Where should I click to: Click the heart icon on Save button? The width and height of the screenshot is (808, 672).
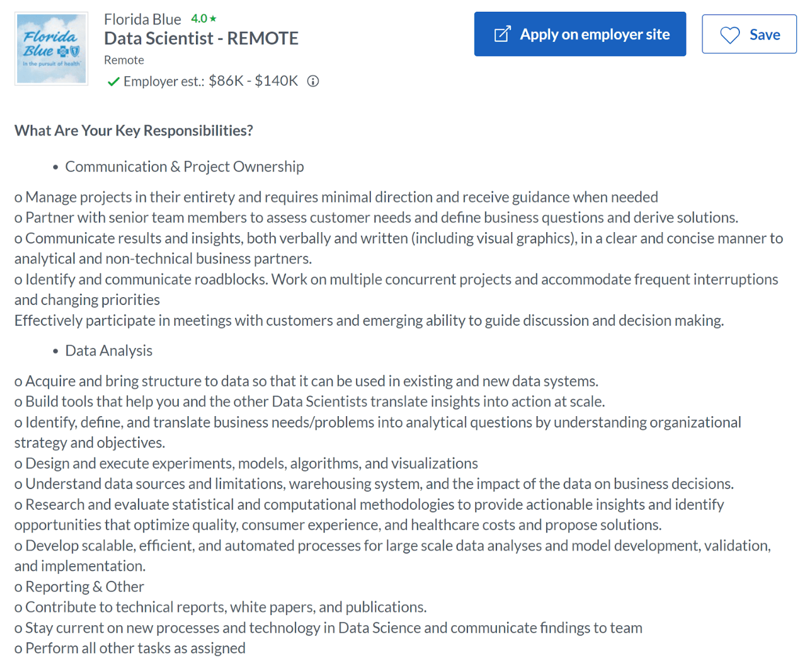pyautogui.click(x=730, y=34)
